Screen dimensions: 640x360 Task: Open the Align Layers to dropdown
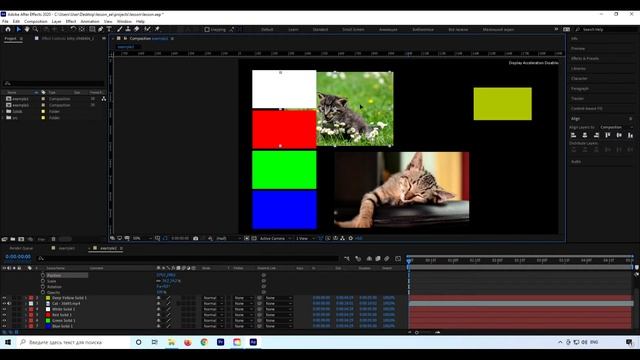tap(616, 127)
